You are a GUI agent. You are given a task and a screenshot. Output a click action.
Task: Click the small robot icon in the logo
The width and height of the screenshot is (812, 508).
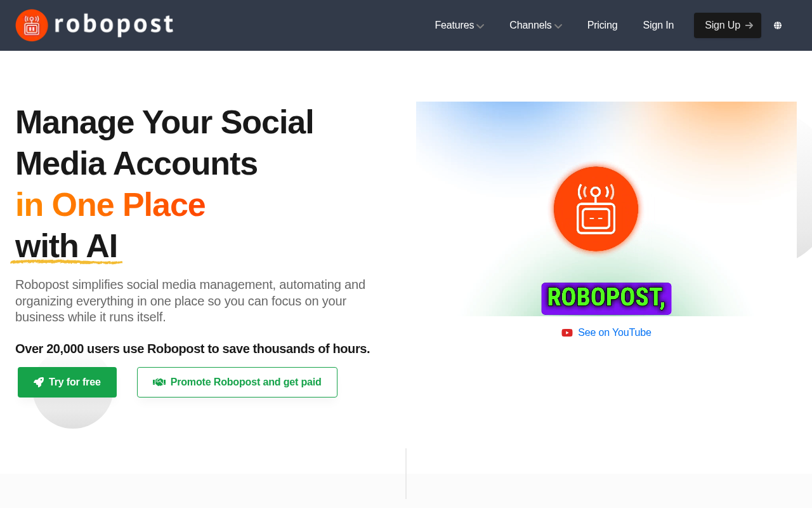(x=32, y=25)
